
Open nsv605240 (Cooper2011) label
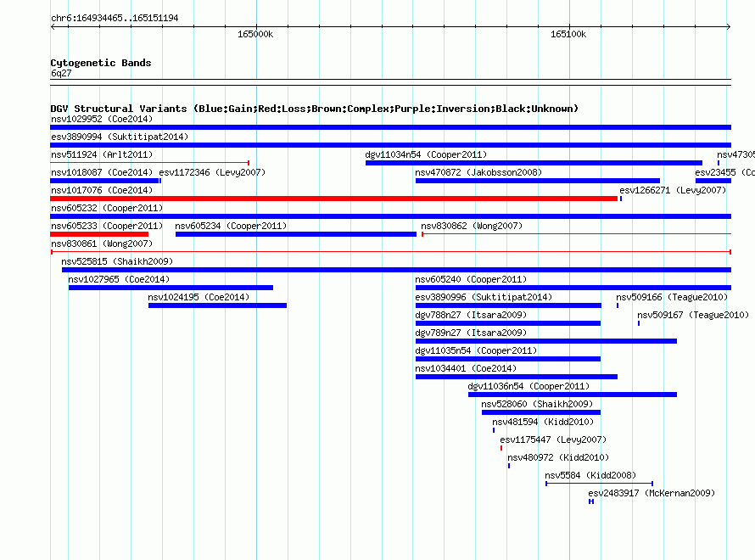[x=471, y=279]
